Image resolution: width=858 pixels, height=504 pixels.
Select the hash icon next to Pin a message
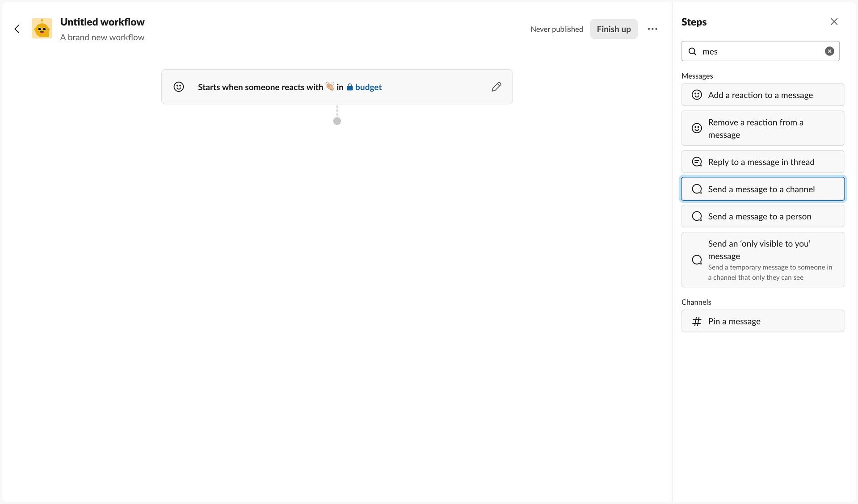coord(697,321)
